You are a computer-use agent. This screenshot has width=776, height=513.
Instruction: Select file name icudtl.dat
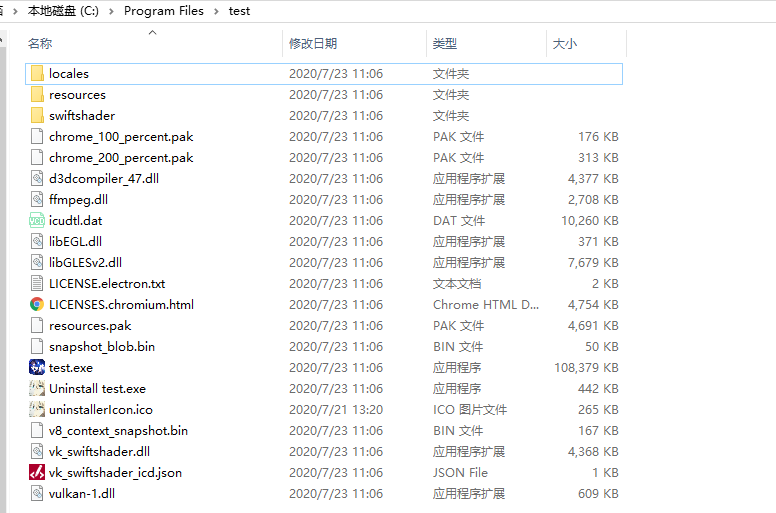coord(75,221)
